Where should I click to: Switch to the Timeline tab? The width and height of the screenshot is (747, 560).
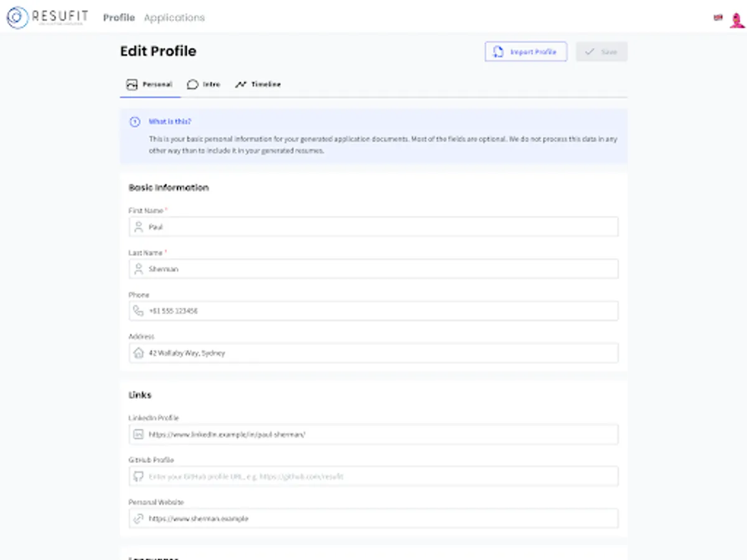point(258,85)
